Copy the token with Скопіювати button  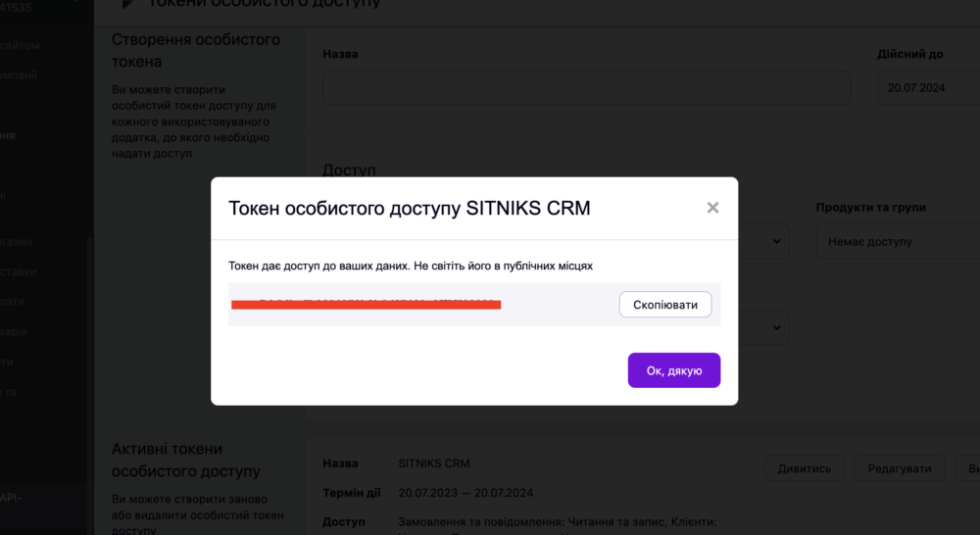pos(665,305)
